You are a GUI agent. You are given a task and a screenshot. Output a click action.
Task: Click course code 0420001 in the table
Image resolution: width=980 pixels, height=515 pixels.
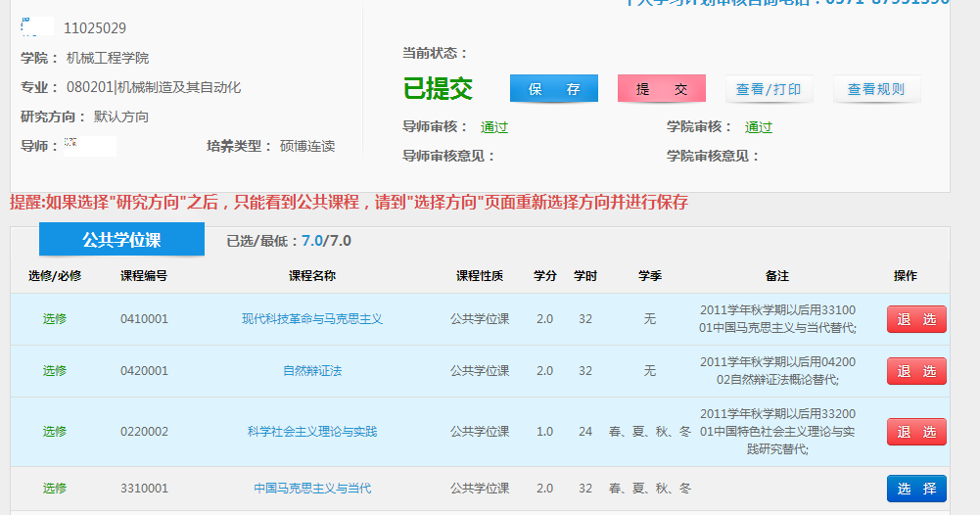point(144,371)
